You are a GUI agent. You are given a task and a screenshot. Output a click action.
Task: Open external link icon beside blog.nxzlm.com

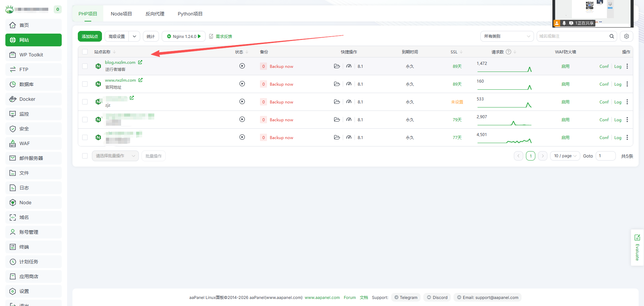pyautogui.click(x=140, y=62)
